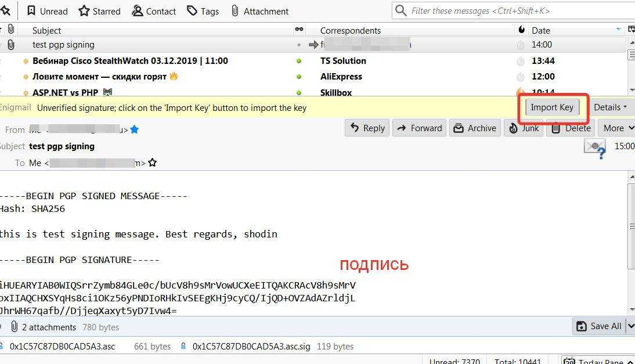The width and height of the screenshot is (635, 364).
Task: Mark the 14:00 message as junk
Action: pos(521,45)
